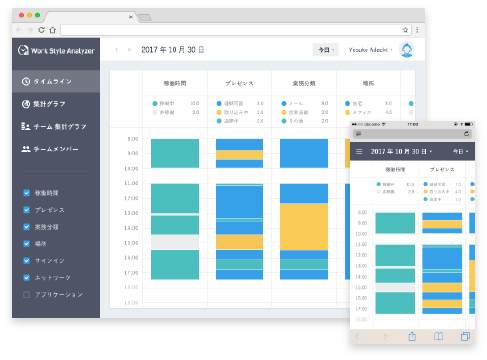Open the browser three-dot menu
Image resolution: width=487 pixels, height=360 pixels.
[x=417, y=30]
